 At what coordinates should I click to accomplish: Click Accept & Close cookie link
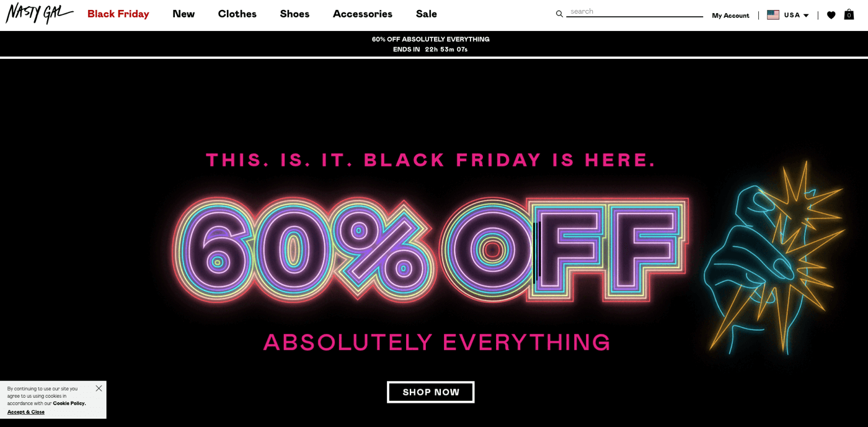coord(26,412)
